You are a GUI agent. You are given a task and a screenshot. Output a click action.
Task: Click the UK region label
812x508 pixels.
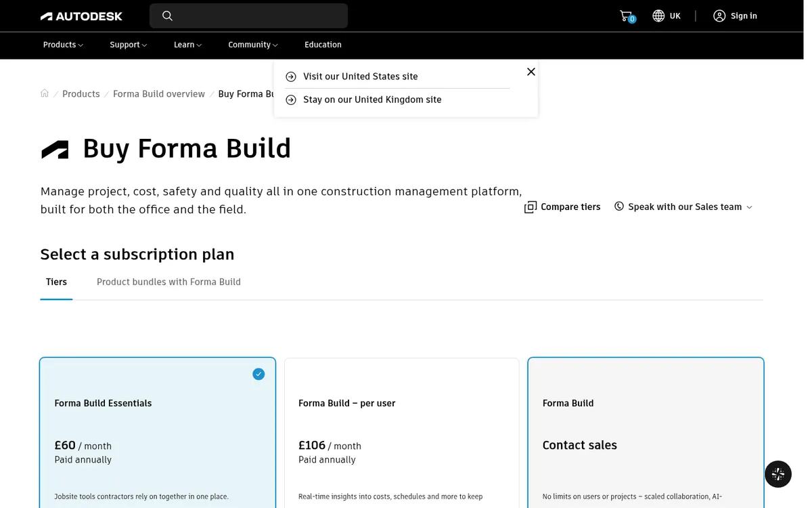[x=675, y=16]
